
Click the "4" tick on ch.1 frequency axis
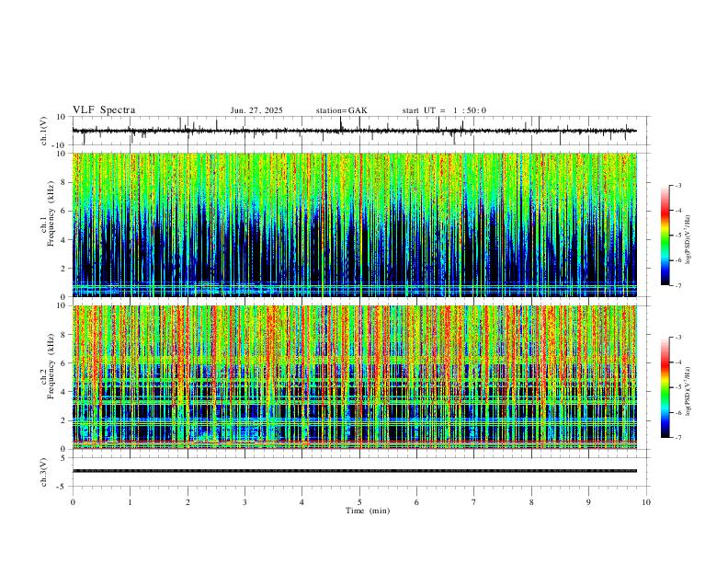[63, 240]
